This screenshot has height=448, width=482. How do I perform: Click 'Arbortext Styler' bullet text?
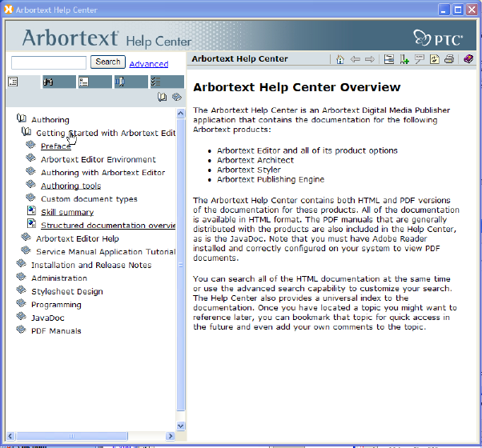249,170
